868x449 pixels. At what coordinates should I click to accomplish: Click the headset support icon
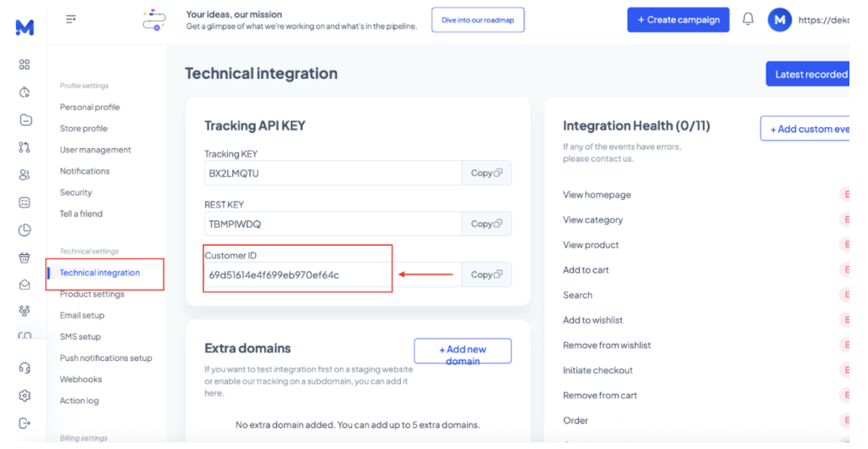[x=25, y=368]
